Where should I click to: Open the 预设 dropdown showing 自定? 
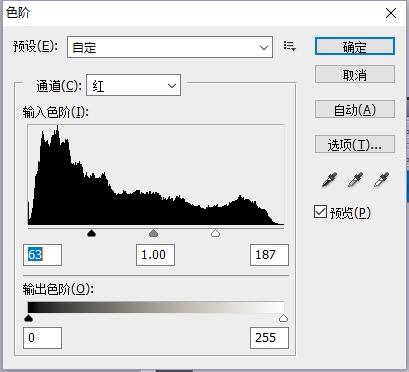[x=170, y=47]
